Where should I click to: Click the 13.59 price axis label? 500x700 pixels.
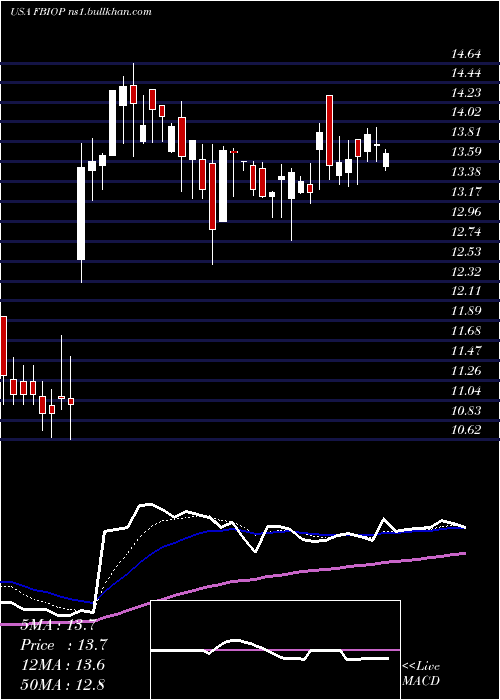coord(466,152)
